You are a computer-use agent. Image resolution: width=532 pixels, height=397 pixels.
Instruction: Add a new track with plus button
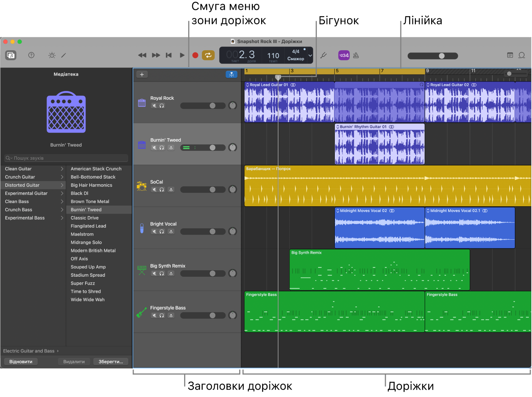[x=142, y=74]
